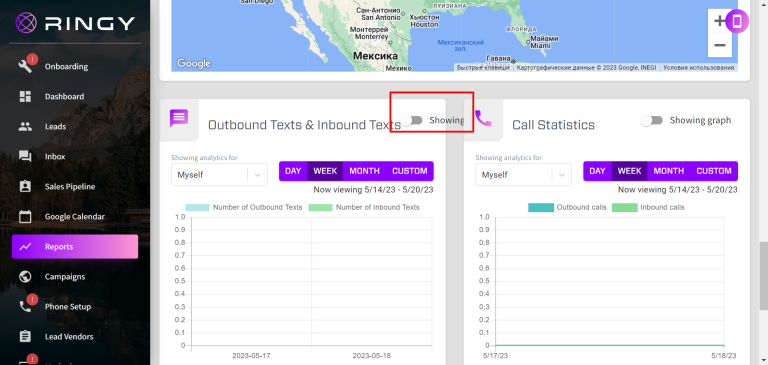Click the Dashboard grid icon
Screen dimensions: 768x365
click(25, 97)
